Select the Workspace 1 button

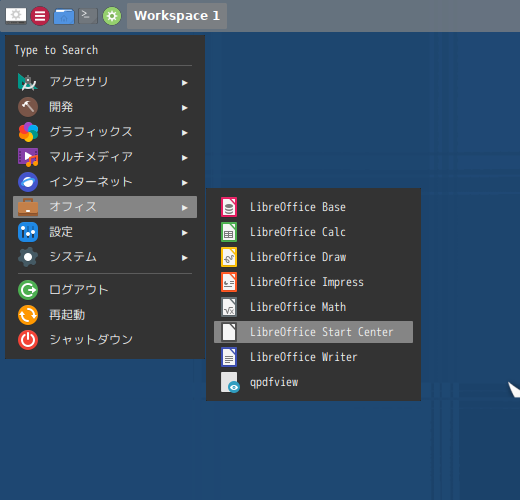pos(177,16)
